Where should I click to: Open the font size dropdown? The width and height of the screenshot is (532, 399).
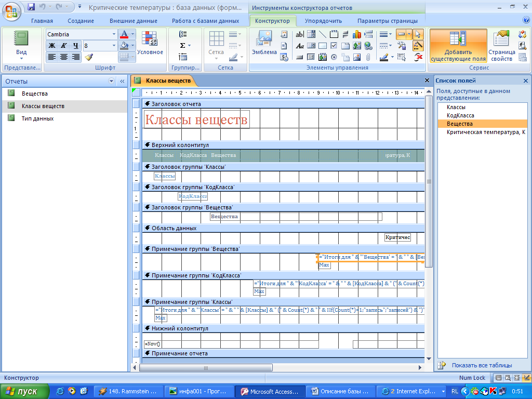pos(114,46)
